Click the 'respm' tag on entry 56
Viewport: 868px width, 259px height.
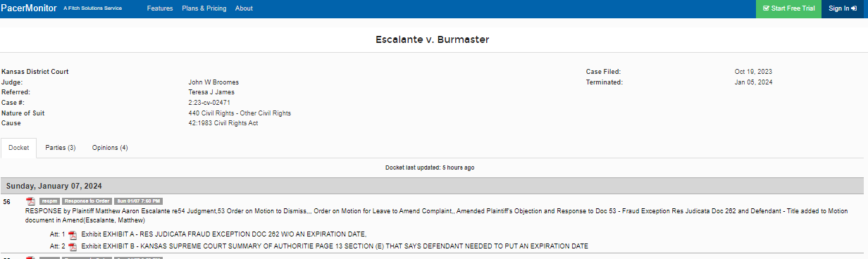pos(49,201)
